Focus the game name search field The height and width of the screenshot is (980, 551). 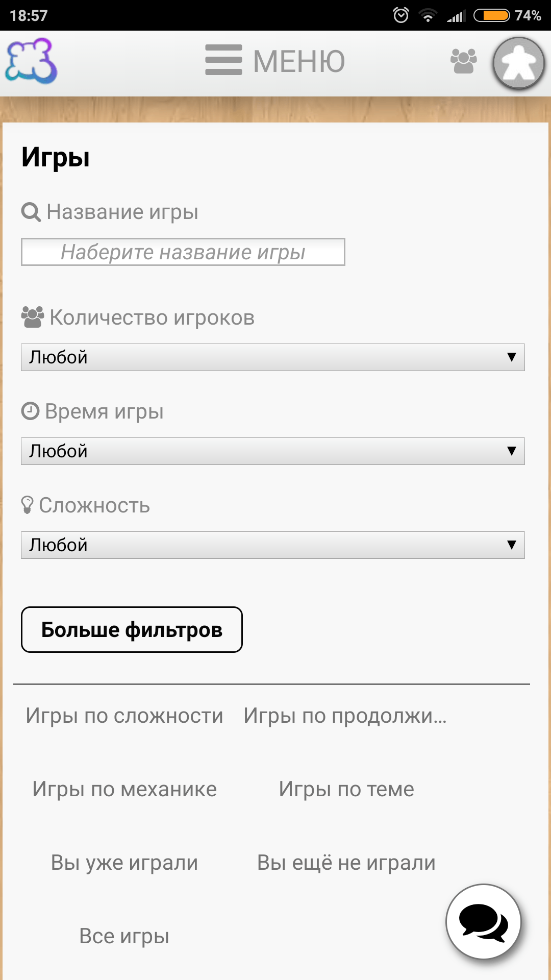coord(183,252)
